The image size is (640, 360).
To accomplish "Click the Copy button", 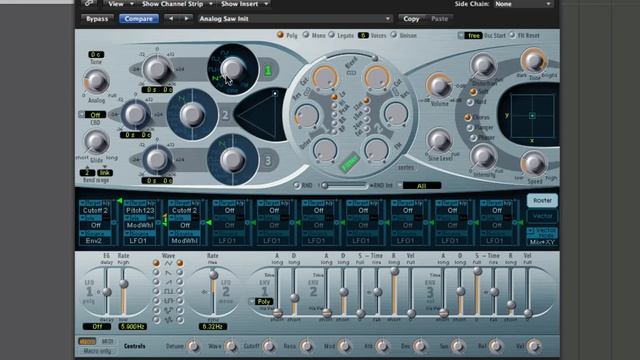I will pyautogui.click(x=411, y=19).
